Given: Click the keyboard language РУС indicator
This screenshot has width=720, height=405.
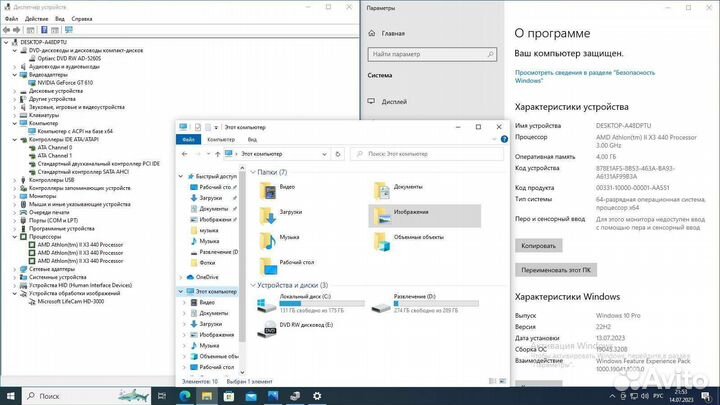Looking at the screenshot, I should pos(658,396).
